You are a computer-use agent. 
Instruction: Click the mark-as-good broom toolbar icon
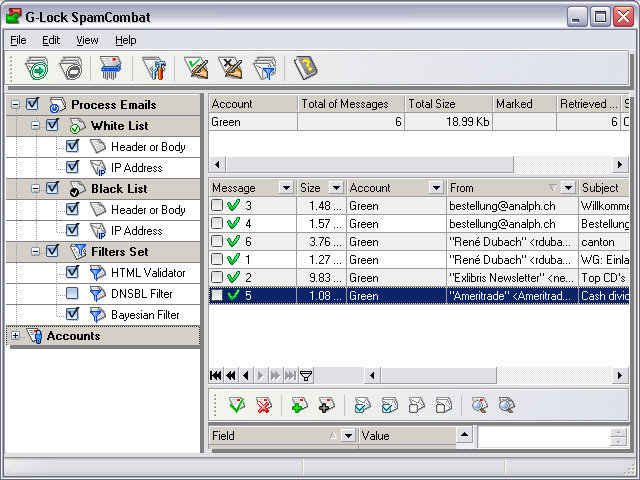[196, 68]
